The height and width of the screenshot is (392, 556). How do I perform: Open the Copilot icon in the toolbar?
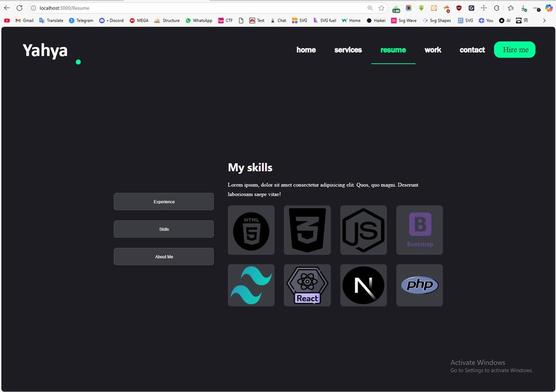coord(549,8)
